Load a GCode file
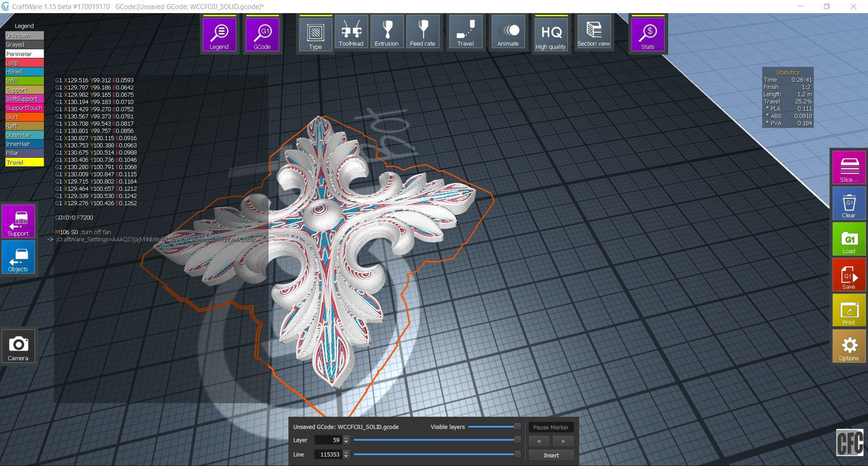This screenshot has height=466, width=868. pos(849,239)
